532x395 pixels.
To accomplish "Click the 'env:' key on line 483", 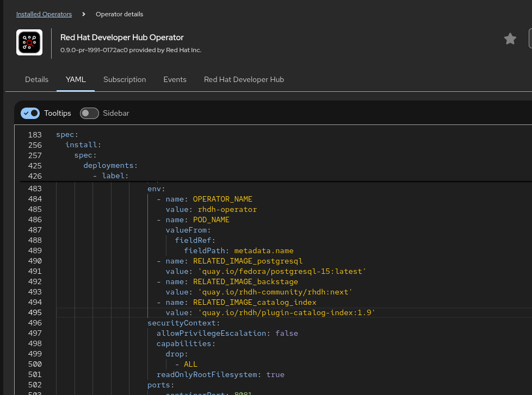I will pyautogui.click(x=156, y=189).
